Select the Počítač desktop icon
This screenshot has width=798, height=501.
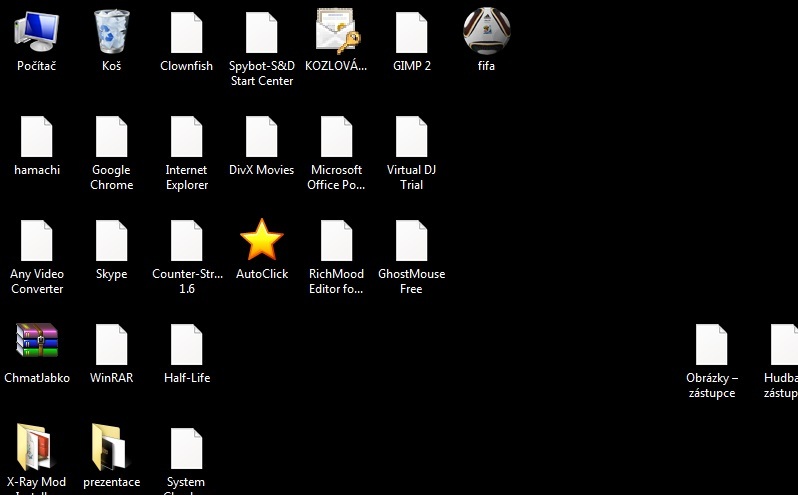(37, 32)
